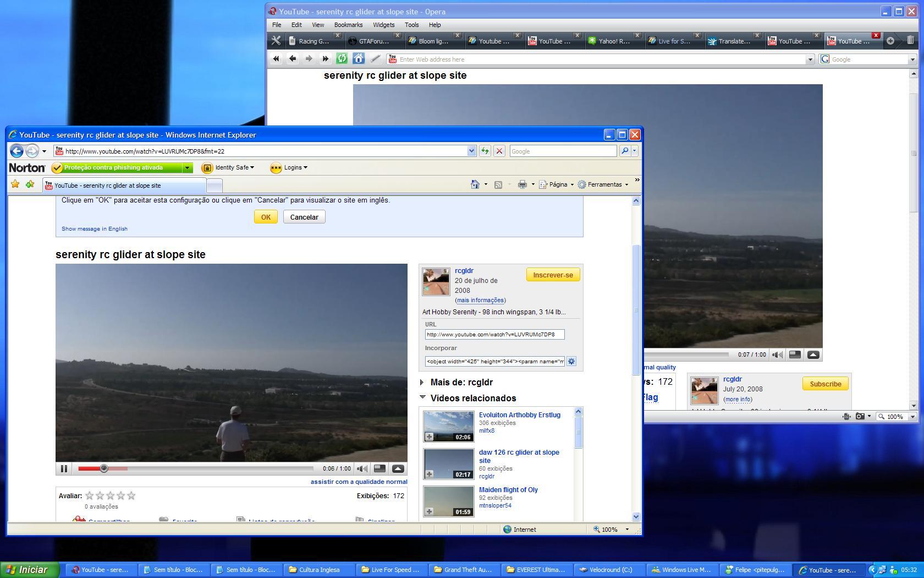Reload page in Opera

click(x=342, y=58)
